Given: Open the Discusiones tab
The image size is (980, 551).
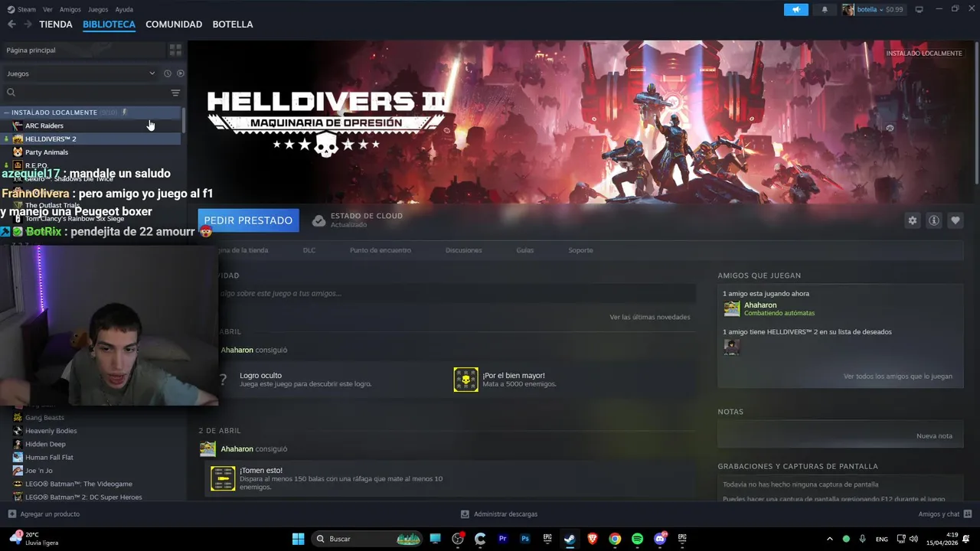Looking at the screenshot, I should click(464, 250).
